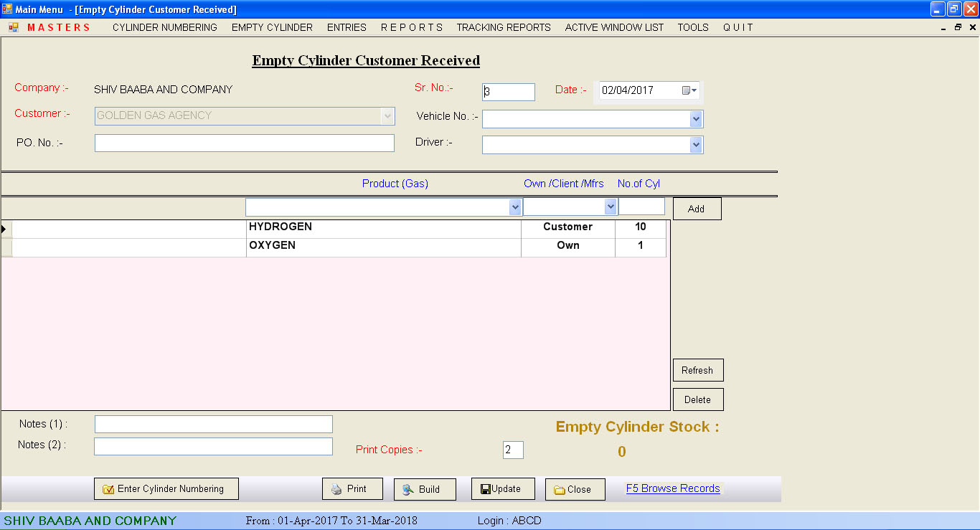
Task: Open the Driver dropdown list
Action: (695, 145)
